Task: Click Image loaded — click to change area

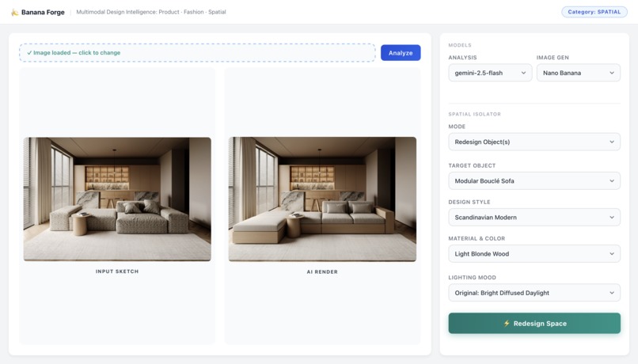Action: coord(197,53)
